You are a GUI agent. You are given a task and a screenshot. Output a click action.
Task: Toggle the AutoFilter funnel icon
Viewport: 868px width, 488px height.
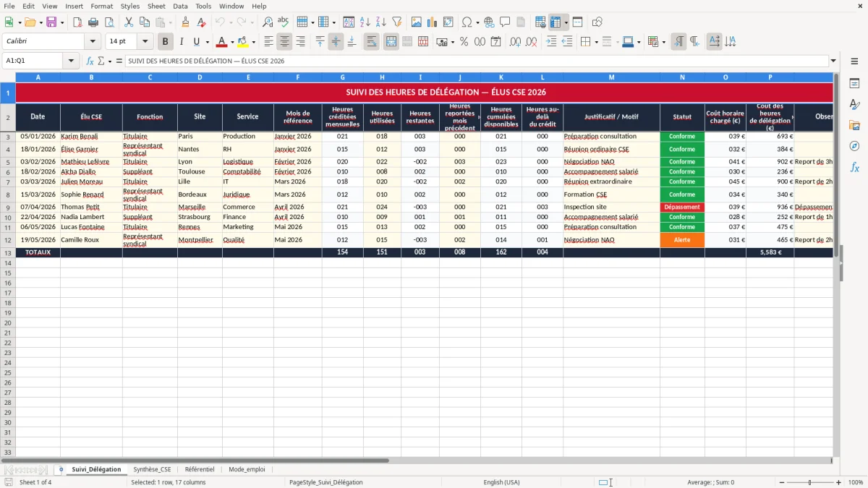point(396,22)
